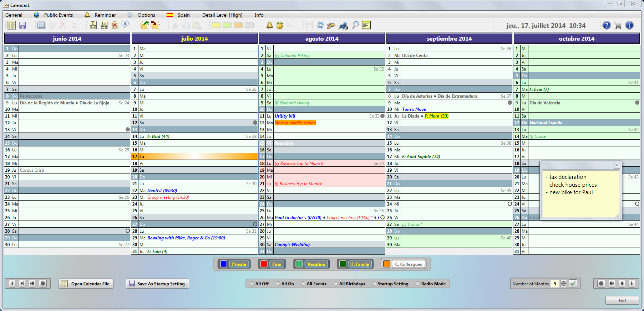Open the paint palette icon
644x311 pixels.
point(331,25)
